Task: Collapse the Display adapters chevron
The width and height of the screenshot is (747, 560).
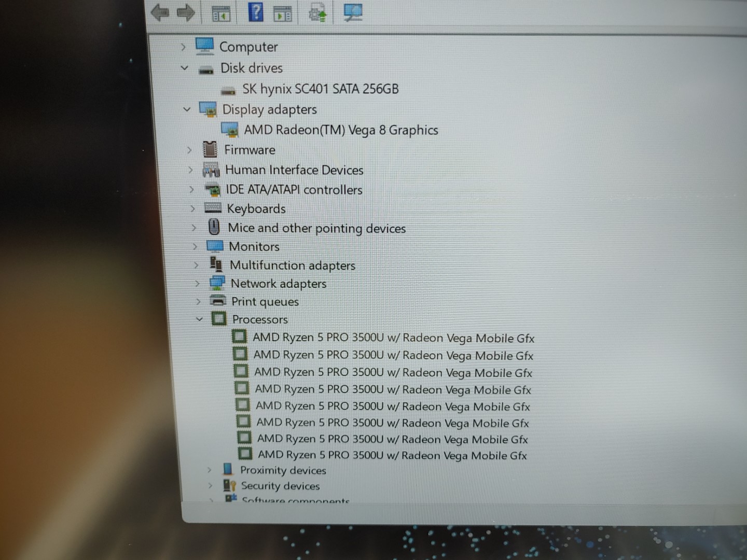Action: coord(187,109)
